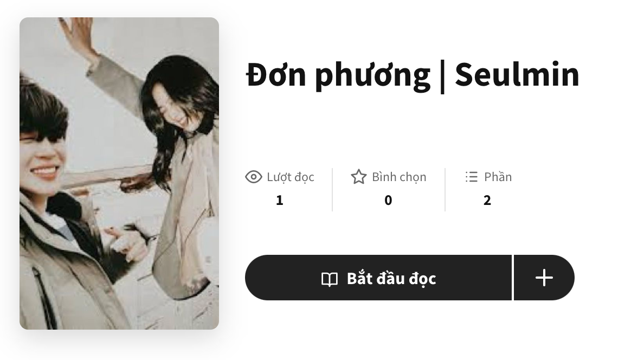This screenshot has width=644, height=360.
Task: Open the story cover image
Action: [119, 173]
